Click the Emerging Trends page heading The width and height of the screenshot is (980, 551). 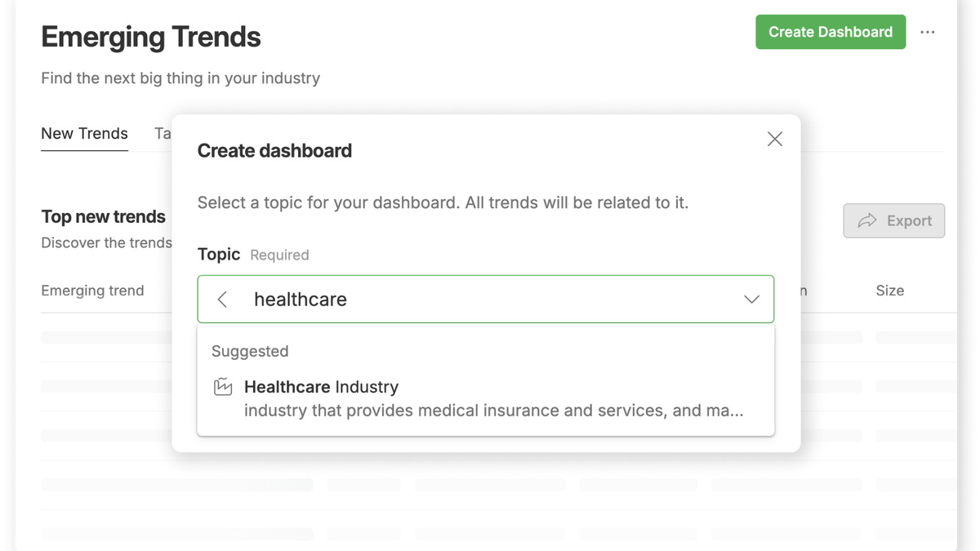(151, 37)
